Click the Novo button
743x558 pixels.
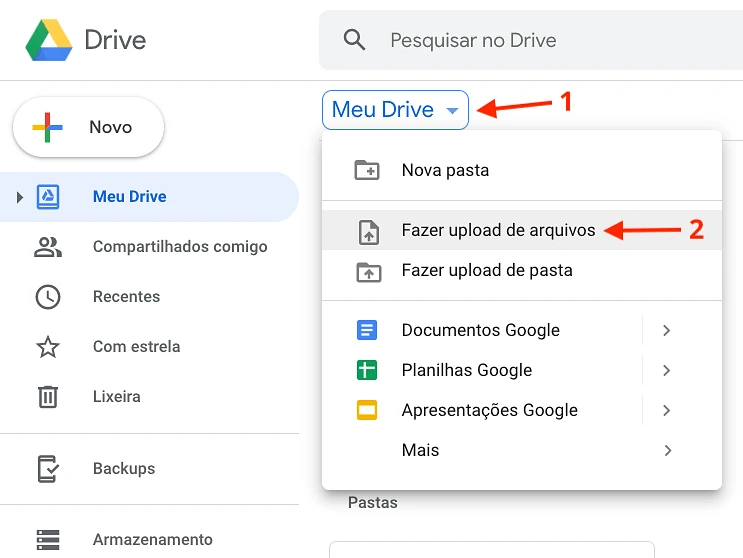coord(89,127)
